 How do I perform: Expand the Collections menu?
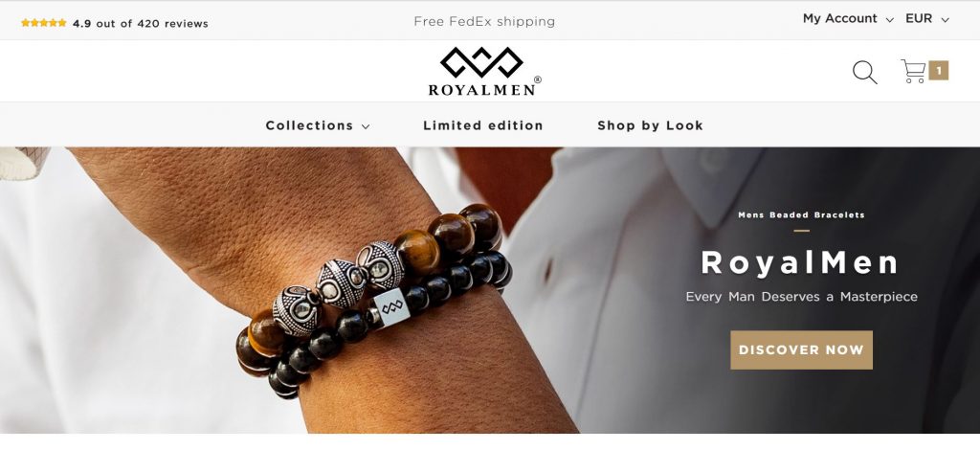(x=318, y=125)
